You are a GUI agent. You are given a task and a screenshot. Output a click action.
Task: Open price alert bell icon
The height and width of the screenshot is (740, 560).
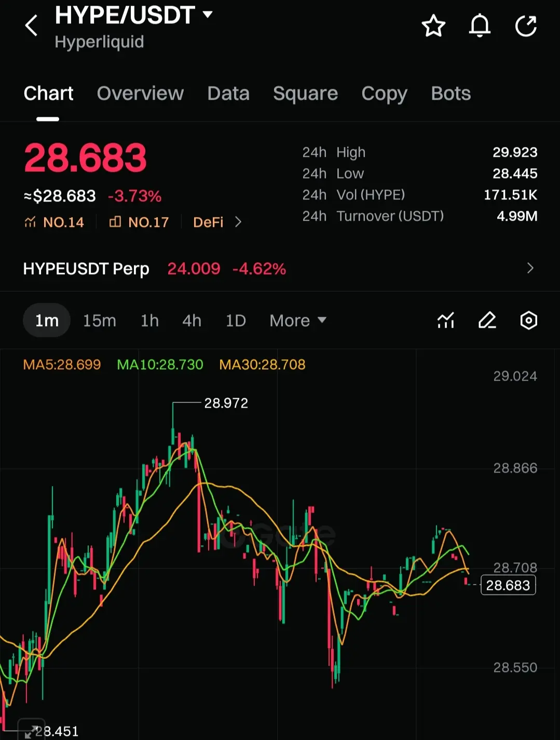coord(480,25)
